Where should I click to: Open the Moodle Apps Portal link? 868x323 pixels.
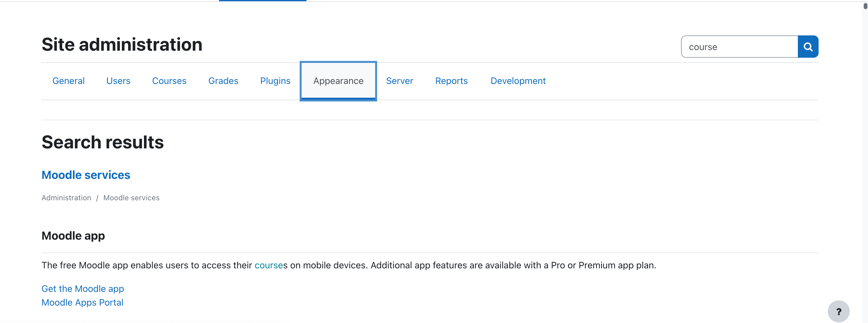point(82,303)
